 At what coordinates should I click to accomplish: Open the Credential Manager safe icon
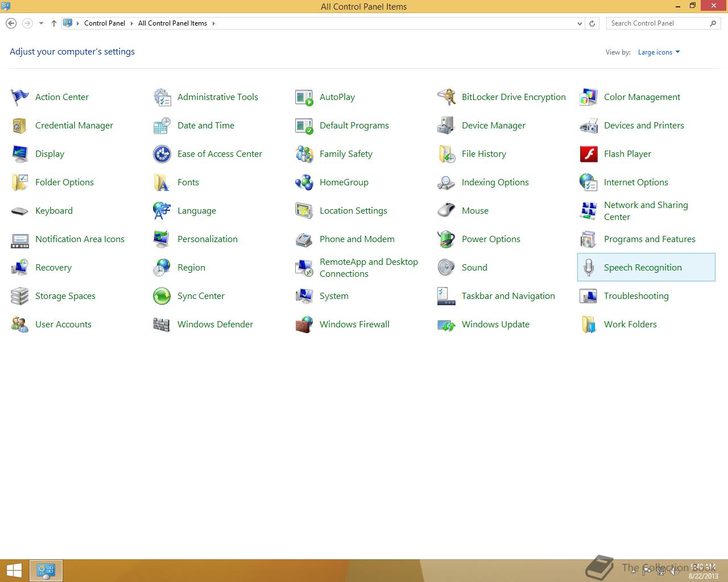tap(20, 126)
